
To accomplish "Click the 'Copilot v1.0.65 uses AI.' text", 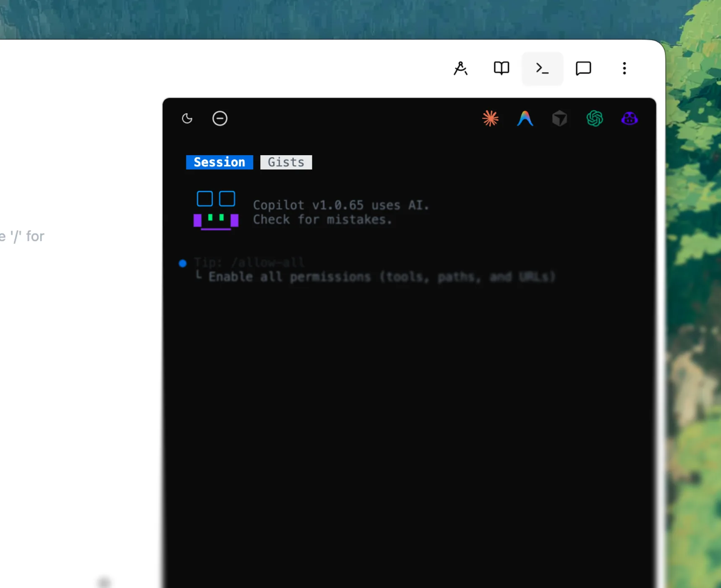I will click(341, 205).
